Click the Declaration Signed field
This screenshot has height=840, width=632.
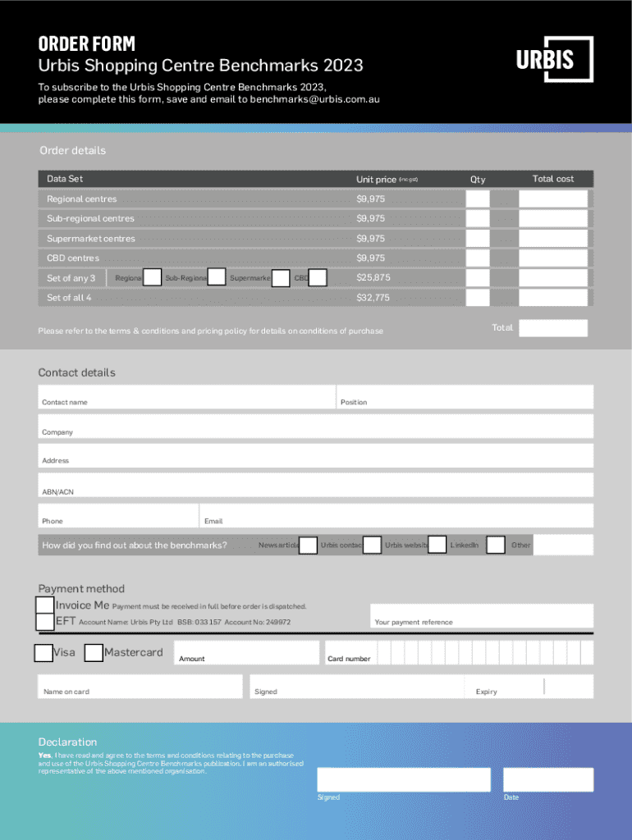click(x=403, y=779)
